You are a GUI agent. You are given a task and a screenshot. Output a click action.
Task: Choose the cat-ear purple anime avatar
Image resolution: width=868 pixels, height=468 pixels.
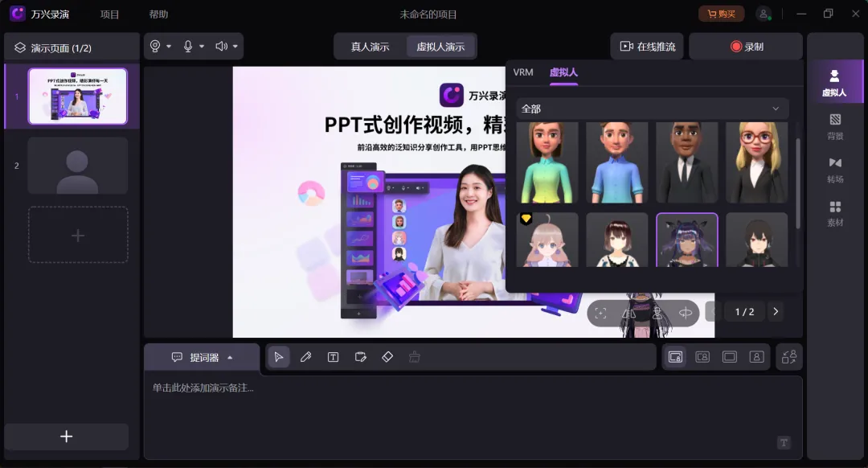(687, 240)
